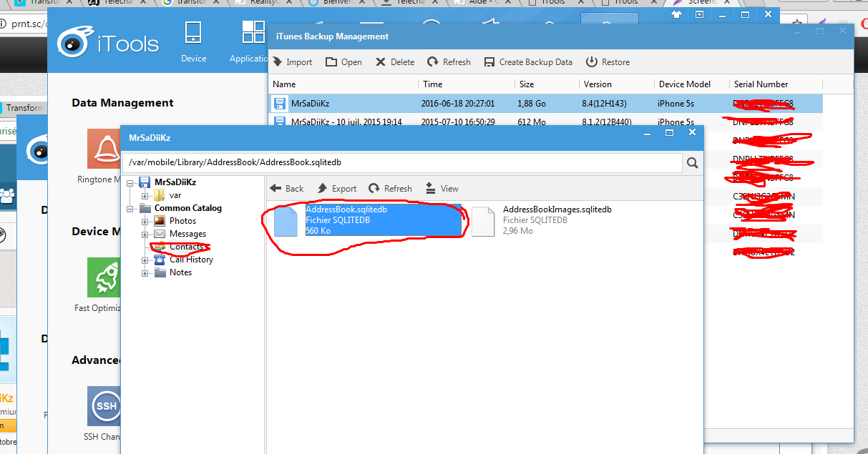Image resolution: width=868 pixels, height=454 pixels.
Task: Select Photos in the Common Catalog
Action: pos(182,221)
